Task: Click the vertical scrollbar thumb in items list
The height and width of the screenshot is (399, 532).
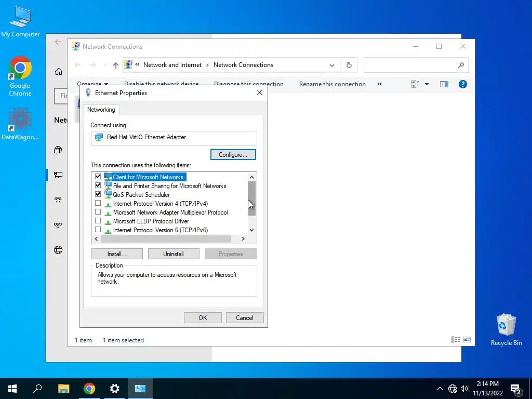Action: pyautogui.click(x=251, y=198)
